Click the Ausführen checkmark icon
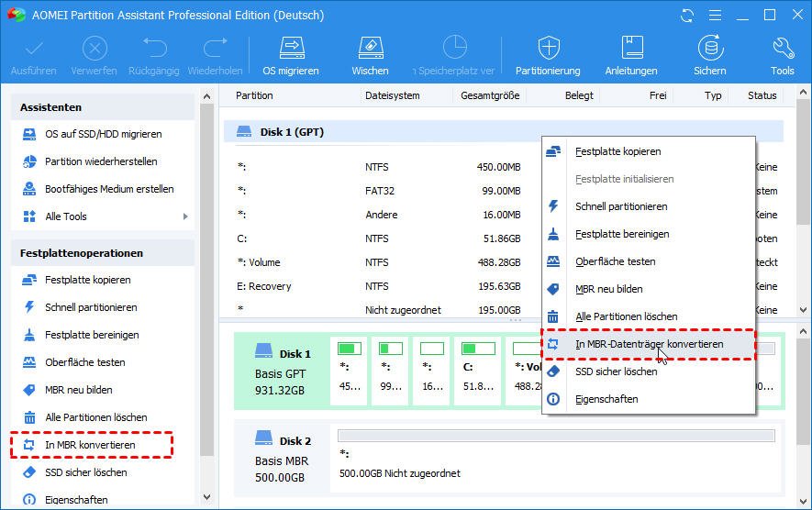 pos(34,50)
